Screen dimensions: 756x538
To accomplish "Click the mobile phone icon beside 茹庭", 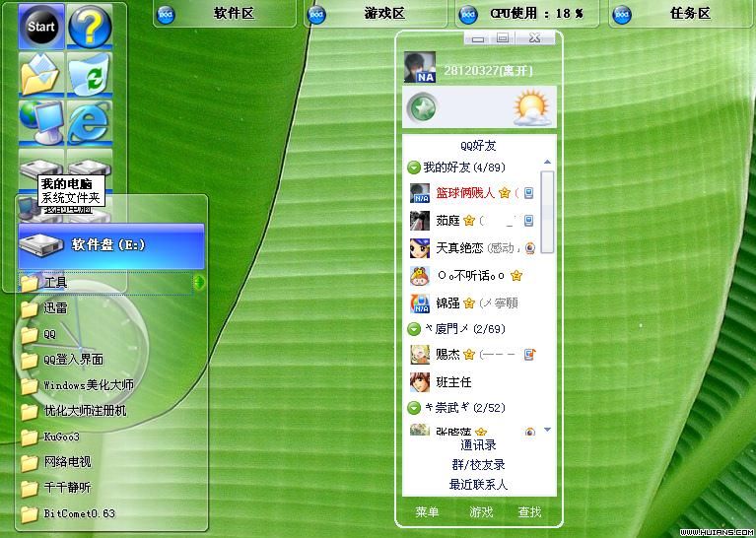I will click(x=529, y=221).
